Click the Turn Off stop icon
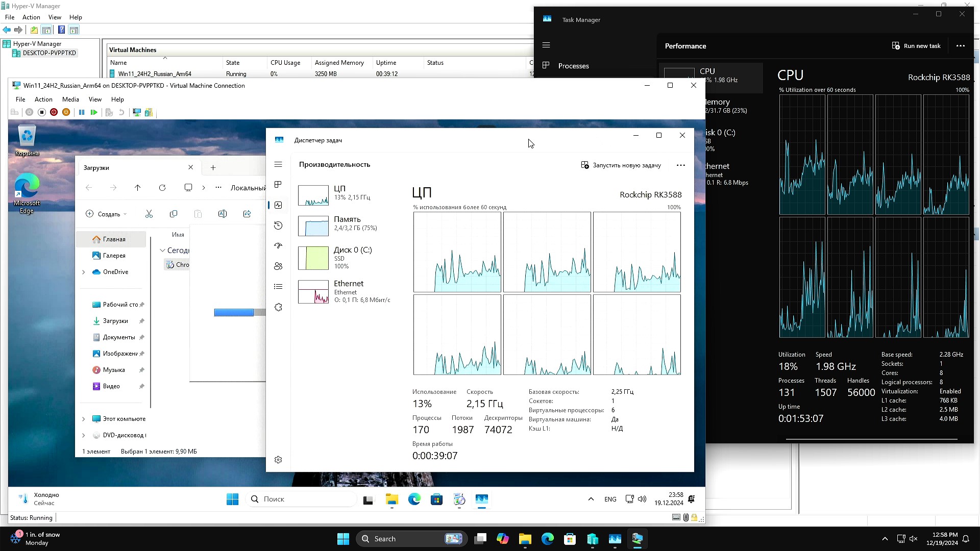This screenshot has height=551, width=980. (x=42, y=112)
